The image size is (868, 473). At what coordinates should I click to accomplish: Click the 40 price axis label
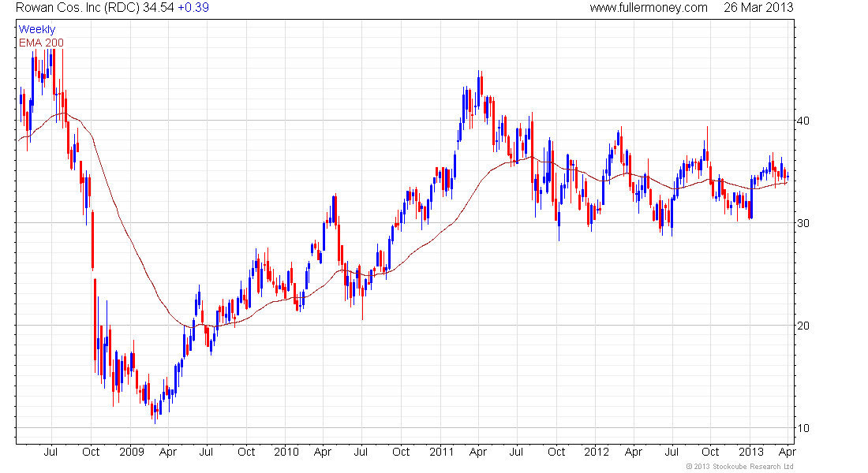click(x=803, y=121)
